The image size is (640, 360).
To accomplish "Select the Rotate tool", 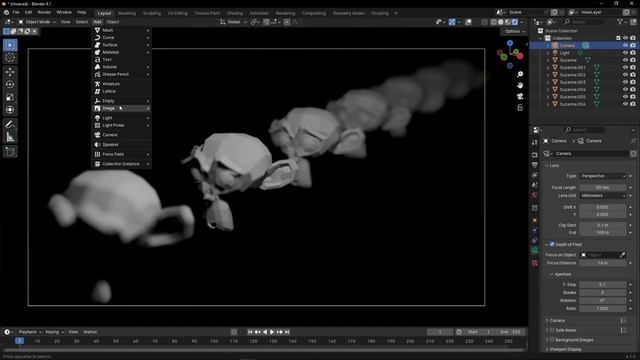I will click(x=10, y=84).
